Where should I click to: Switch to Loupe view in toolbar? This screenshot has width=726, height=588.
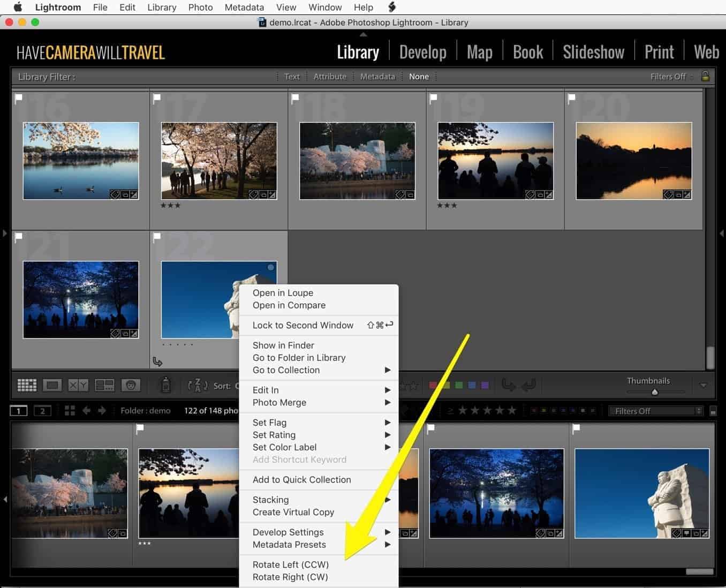(52, 385)
